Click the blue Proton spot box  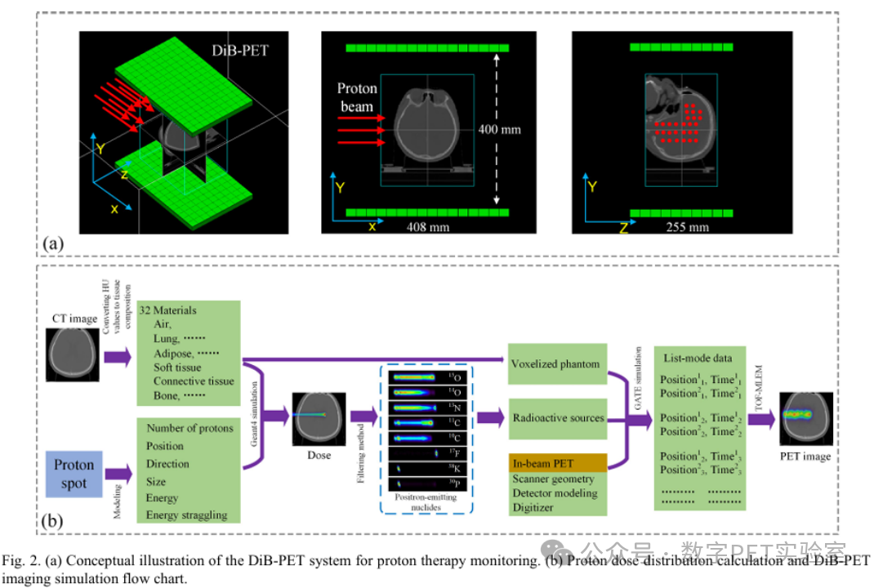tap(74, 473)
